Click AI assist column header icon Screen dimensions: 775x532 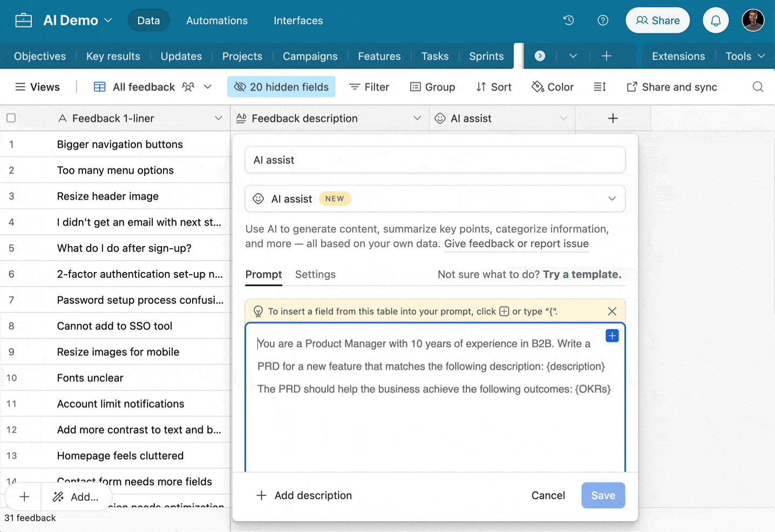(440, 118)
